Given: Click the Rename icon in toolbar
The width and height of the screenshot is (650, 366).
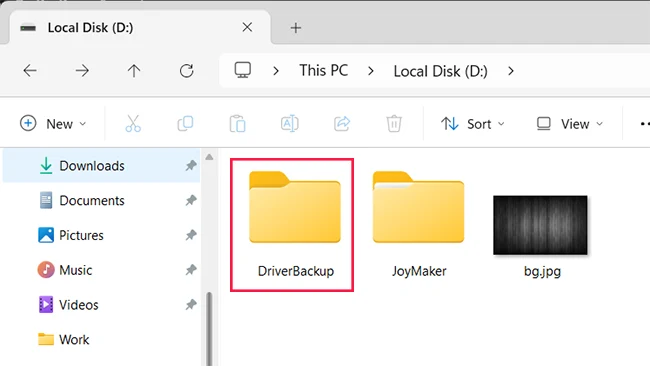Looking at the screenshot, I should point(289,124).
